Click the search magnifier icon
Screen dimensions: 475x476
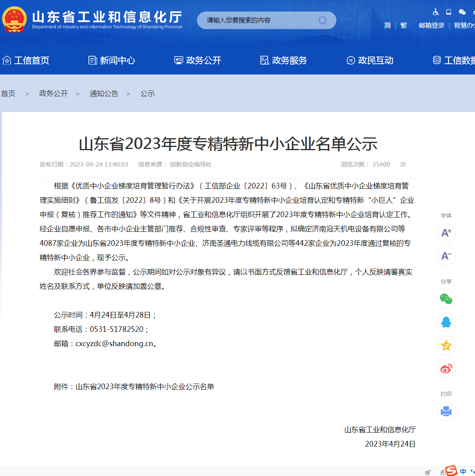(x=322, y=20)
